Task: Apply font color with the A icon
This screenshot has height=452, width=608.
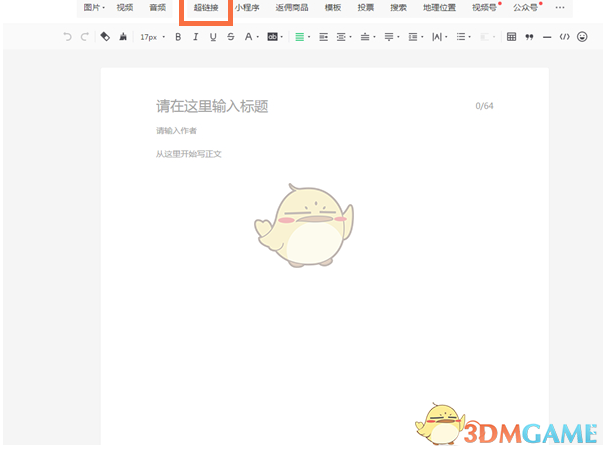Action: (248, 37)
